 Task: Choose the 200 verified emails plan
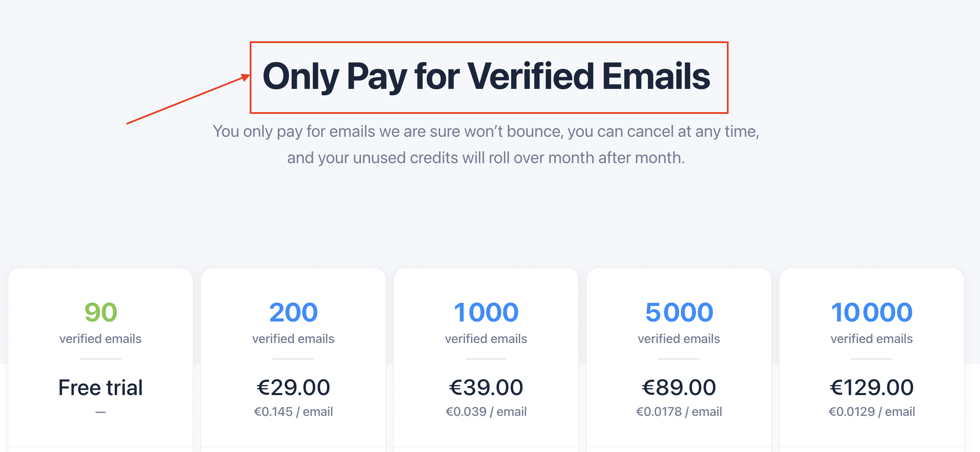click(x=293, y=360)
